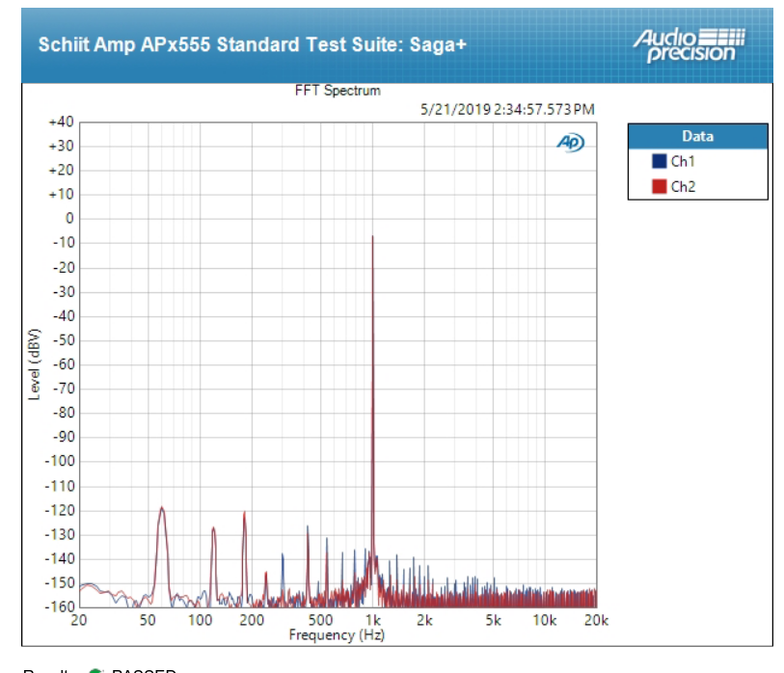Select the blue Ch1 color swatch
The height and width of the screenshot is (673, 784).
click(x=659, y=161)
